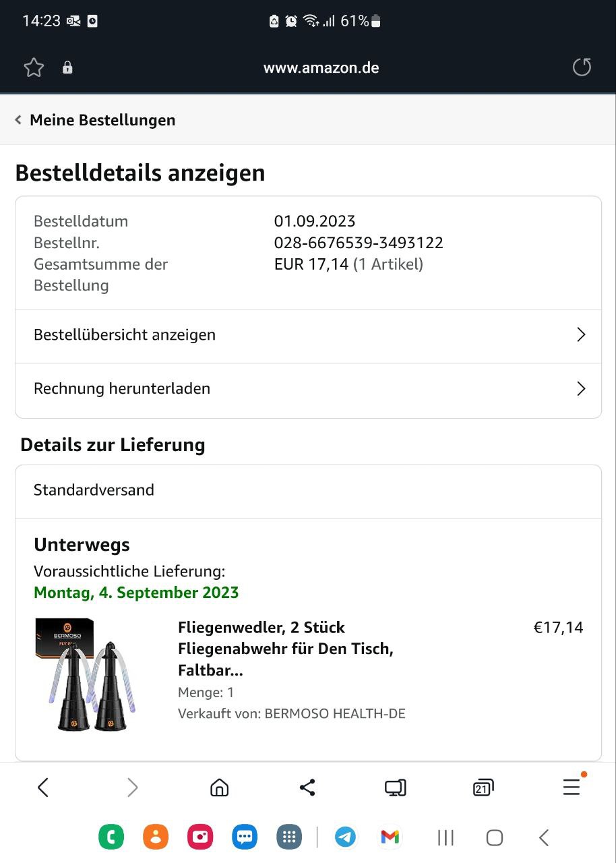Image resolution: width=616 pixels, height=863 pixels.
Task: Open the app drawer grid
Action: (x=289, y=837)
